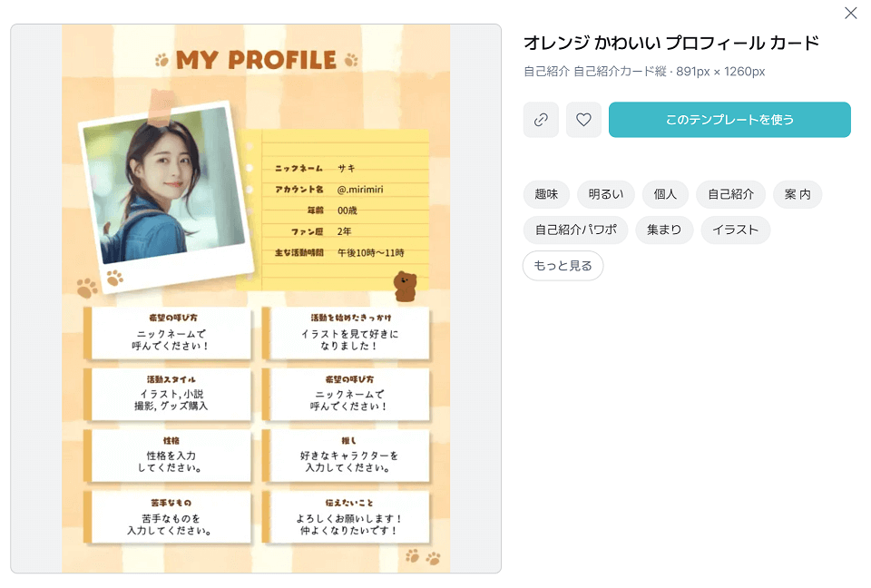This screenshot has width=871, height=588.
Task: Click the 伝えたいこと card in the preview
Action: click(348, 517)
